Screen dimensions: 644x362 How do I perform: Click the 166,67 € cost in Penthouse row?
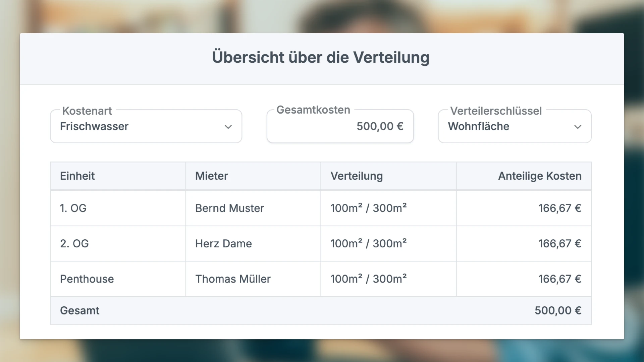(560, 279)
